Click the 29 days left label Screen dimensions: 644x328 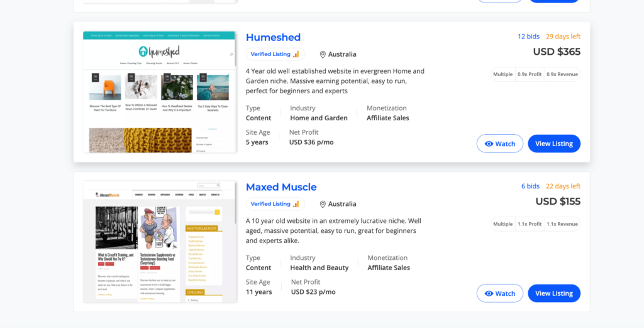563,37
